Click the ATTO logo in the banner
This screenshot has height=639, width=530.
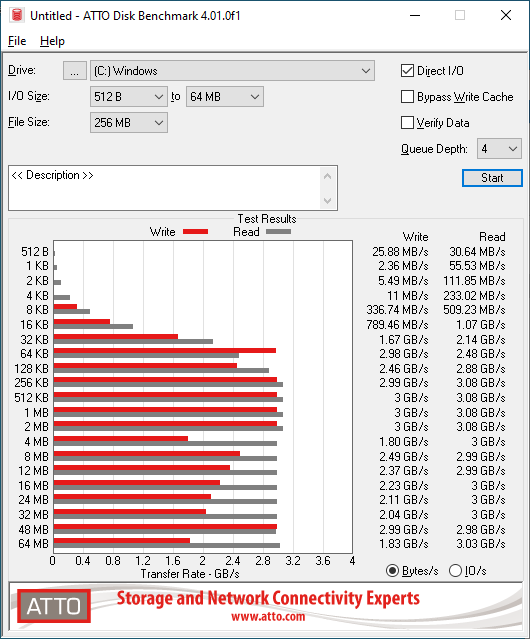tap(54, 606)
